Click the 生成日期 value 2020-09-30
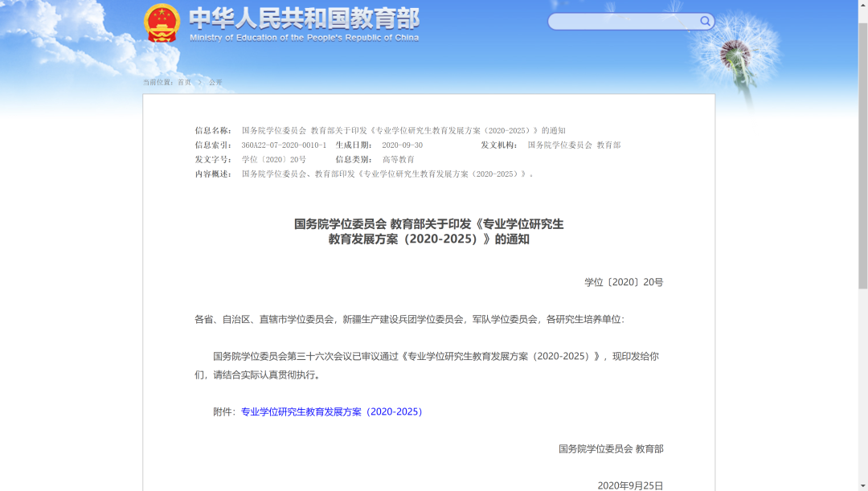This screenshot has height=491, width=868. tap(402, 145)
